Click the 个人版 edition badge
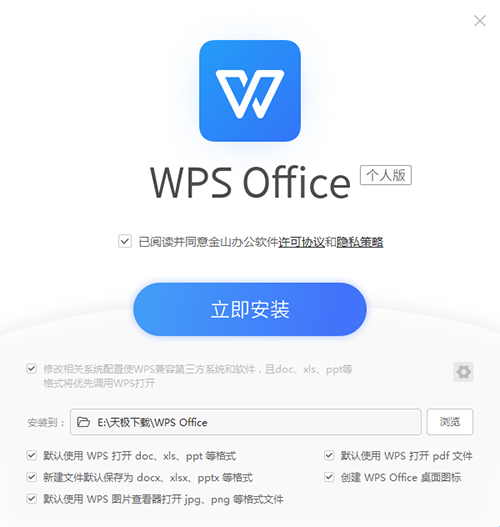Image resolution: width=500 pixels, height=527 pixels. click(386, 175)
